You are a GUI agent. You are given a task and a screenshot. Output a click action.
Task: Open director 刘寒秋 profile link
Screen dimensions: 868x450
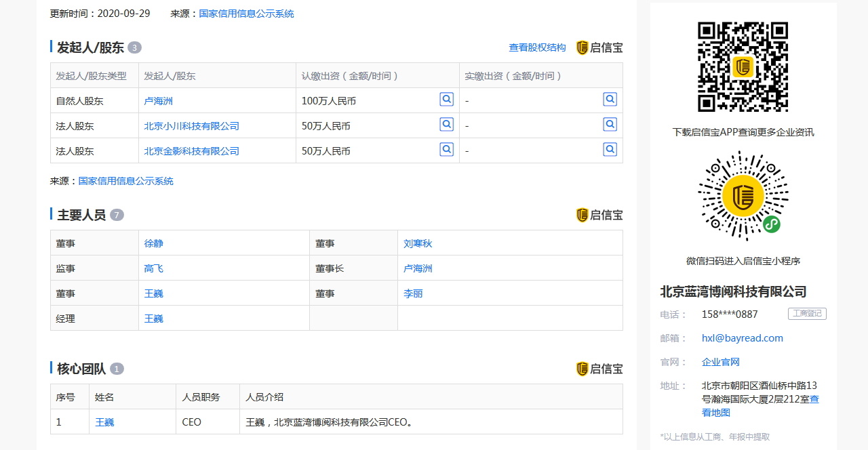(x=418, y=243)
